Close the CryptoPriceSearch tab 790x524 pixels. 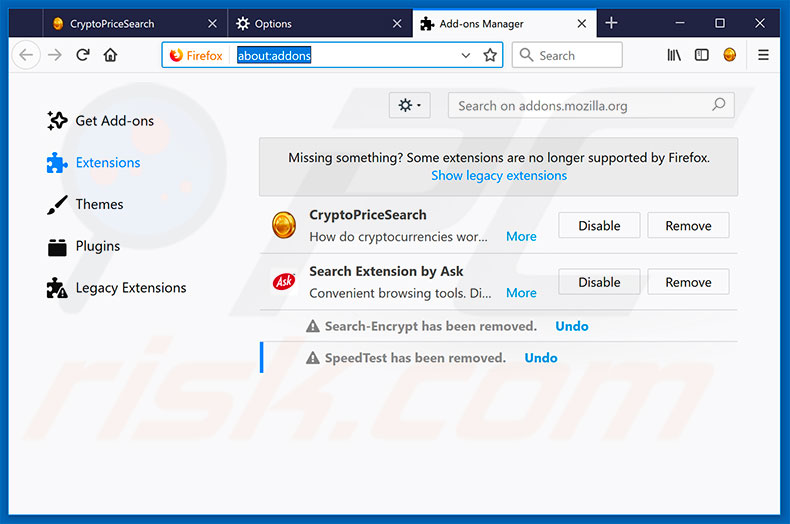pyautogui.click(x=213, y=24)
